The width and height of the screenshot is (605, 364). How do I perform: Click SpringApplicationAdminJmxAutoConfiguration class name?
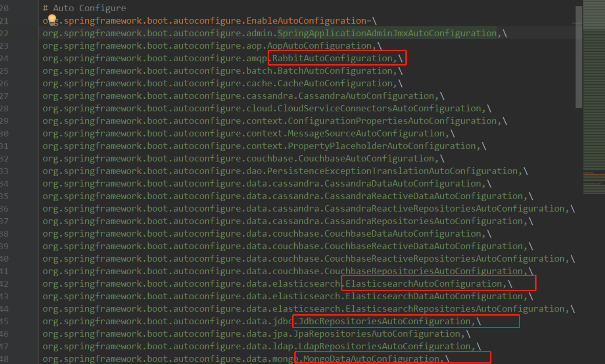point(387,33)
